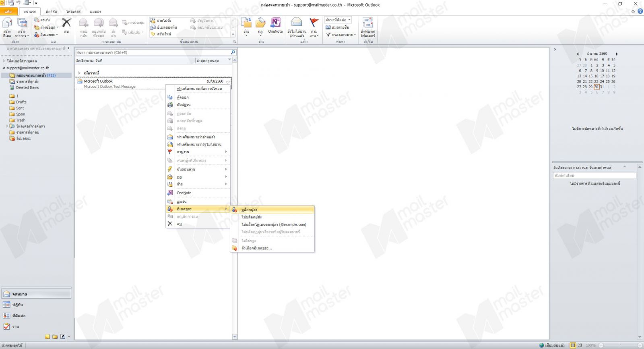
Task: Select the Team E-mail (อีเมลของทีม) quick step
Action: tap(164, 27)
